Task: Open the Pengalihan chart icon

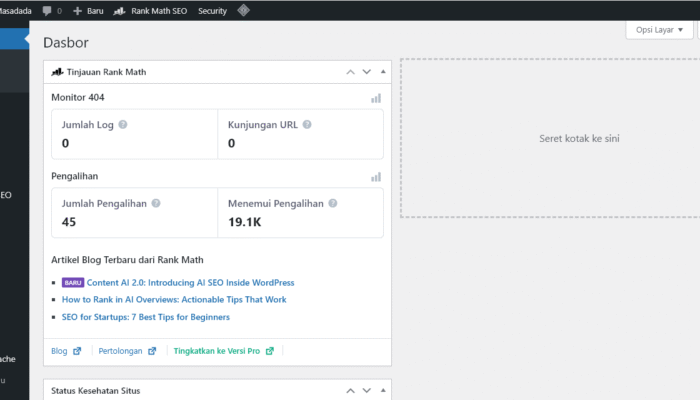Action: pyautogui.click(x=376, y=177)
